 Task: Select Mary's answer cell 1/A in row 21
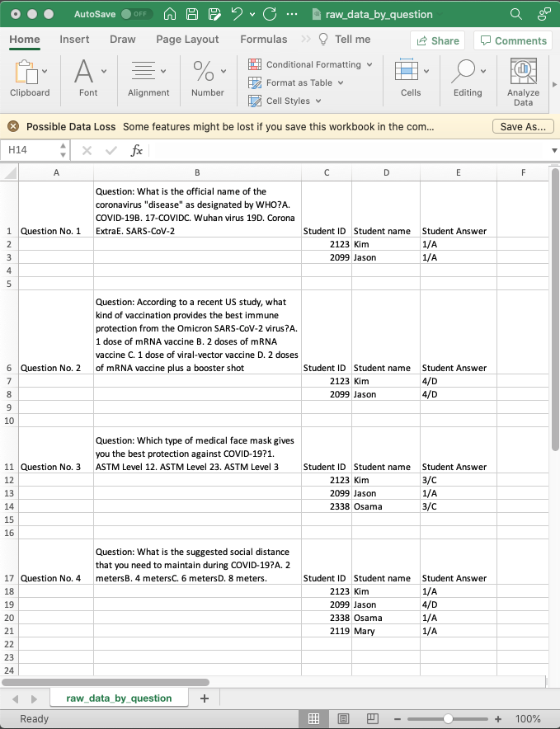458,631
